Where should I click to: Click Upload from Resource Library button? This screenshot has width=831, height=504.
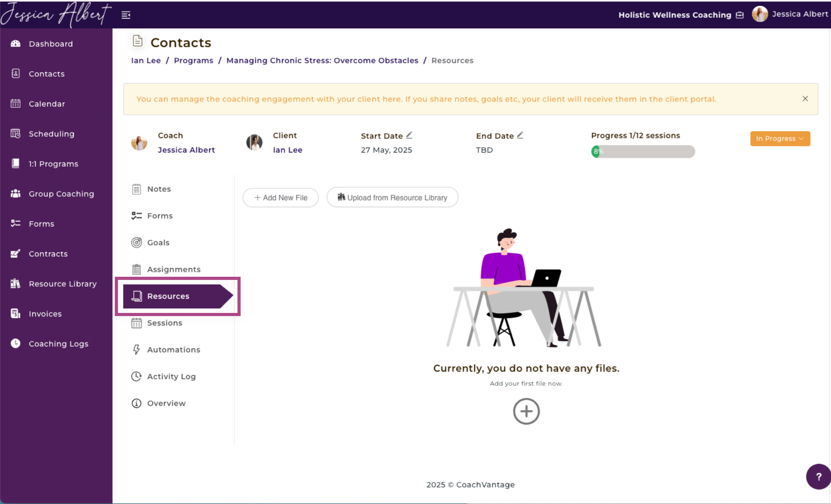(x=392, y=197)
